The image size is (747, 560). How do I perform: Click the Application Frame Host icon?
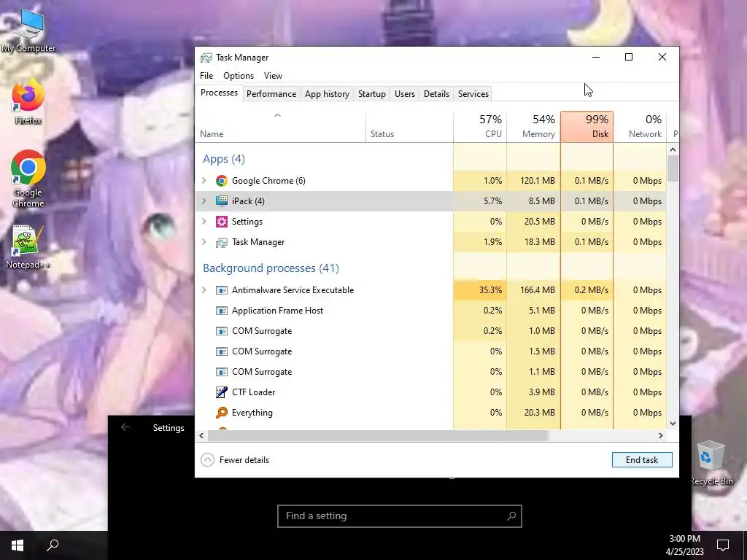click(x=222, y=311)
